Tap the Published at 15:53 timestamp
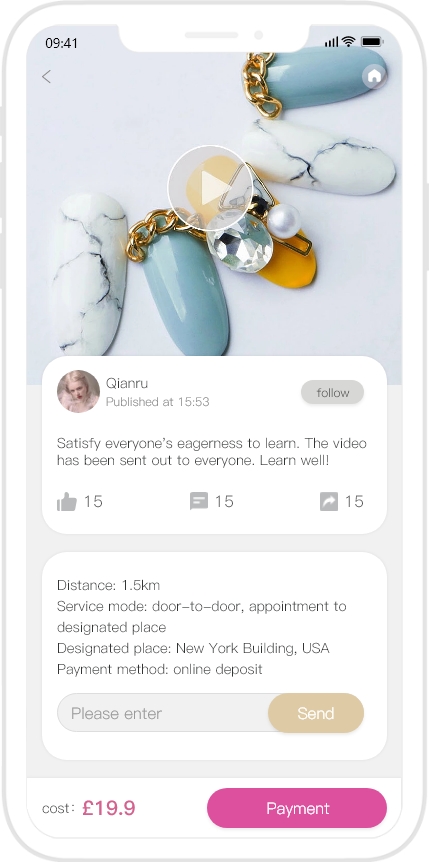The width and height of the screenshot is (429, 862). pyautogui.click(x=157, y=402)
